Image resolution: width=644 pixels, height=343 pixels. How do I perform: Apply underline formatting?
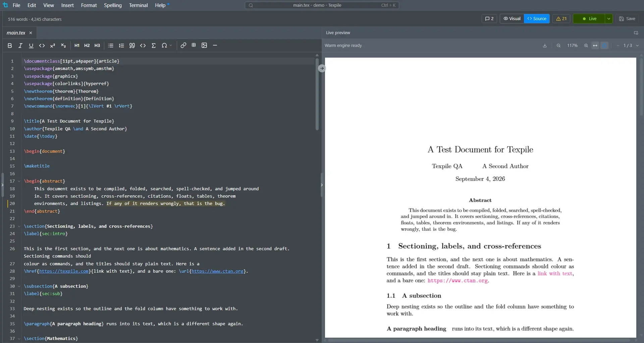click(x=31, y=46)
